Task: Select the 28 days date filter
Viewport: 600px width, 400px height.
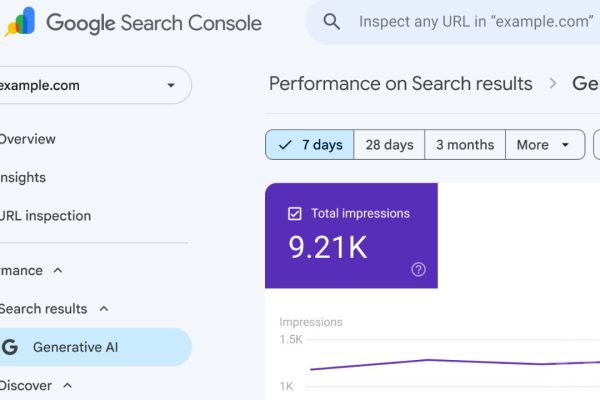Action: click(x=389, y=145)
